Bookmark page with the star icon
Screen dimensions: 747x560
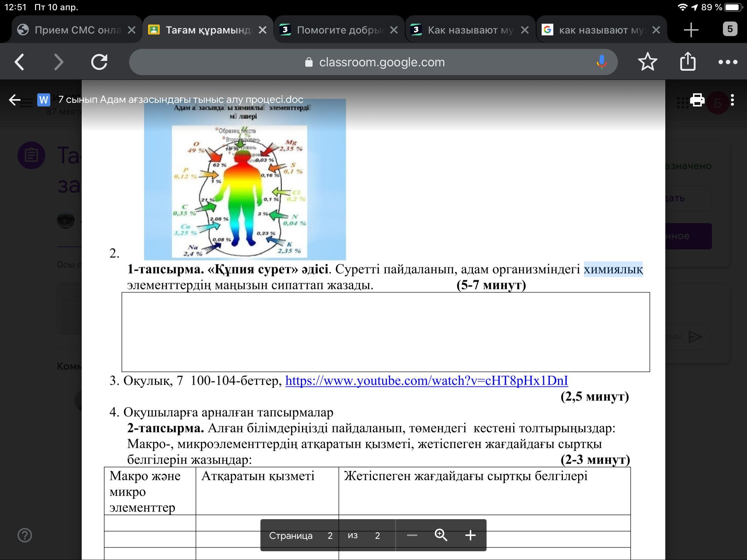pyautogui.click(x=647, y=62)
